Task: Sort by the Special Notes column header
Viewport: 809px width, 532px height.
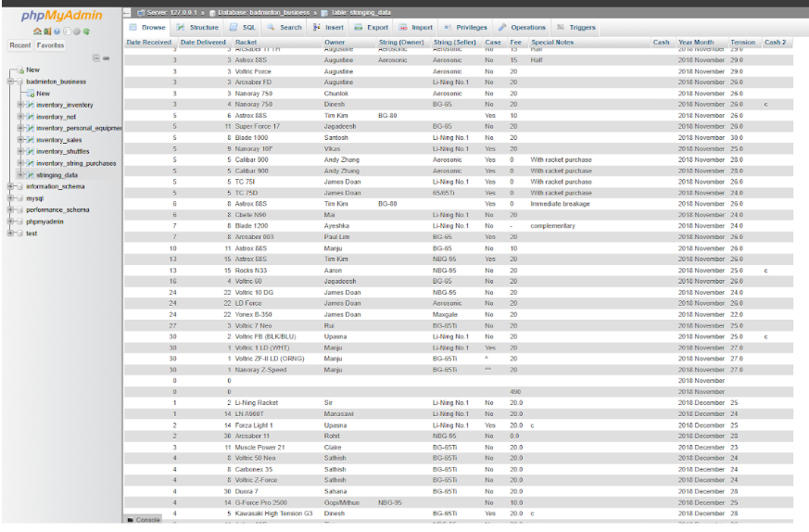Action: click(552, 43)
